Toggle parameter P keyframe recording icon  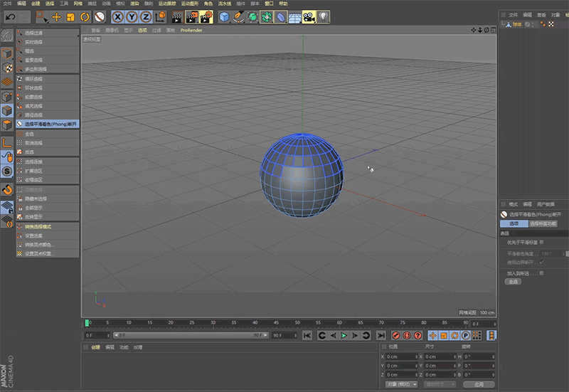tap(466, 335)
